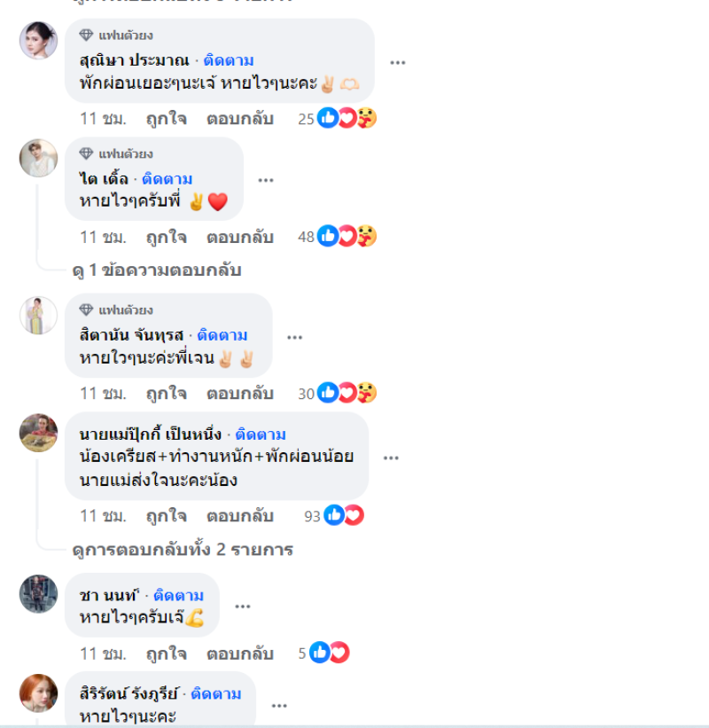Open สิริรัตน์ รังภูรีย์ avatar
Image resolution: width=709 pixels, height=728 pixels.
38,693
